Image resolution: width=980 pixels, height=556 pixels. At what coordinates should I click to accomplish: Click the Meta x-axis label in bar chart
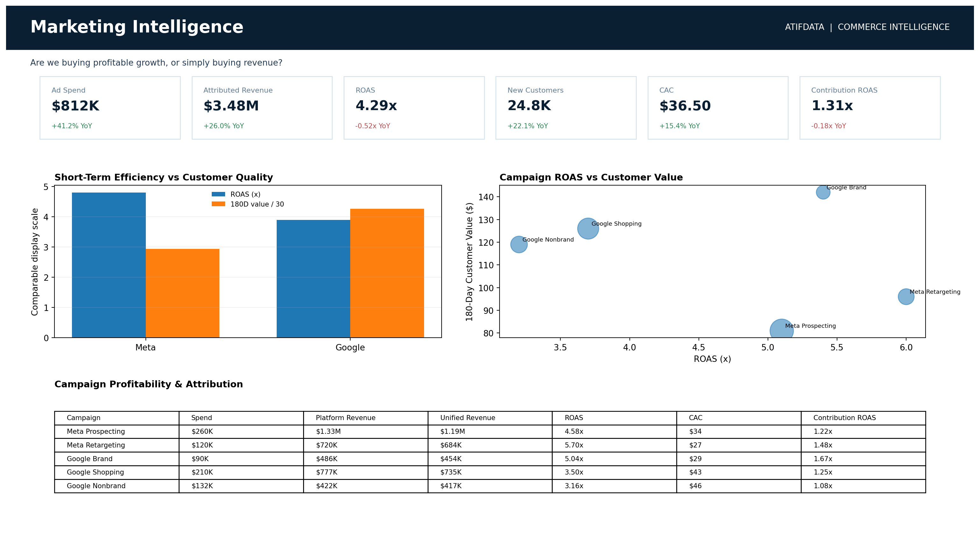[146, 348]
